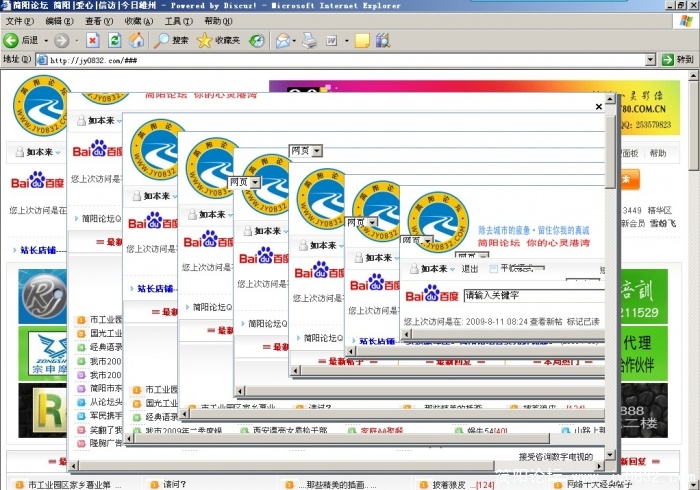Screen dimensions: 700x490
Task: Click the orange icon before 请问? link
Action: [154, 485]
